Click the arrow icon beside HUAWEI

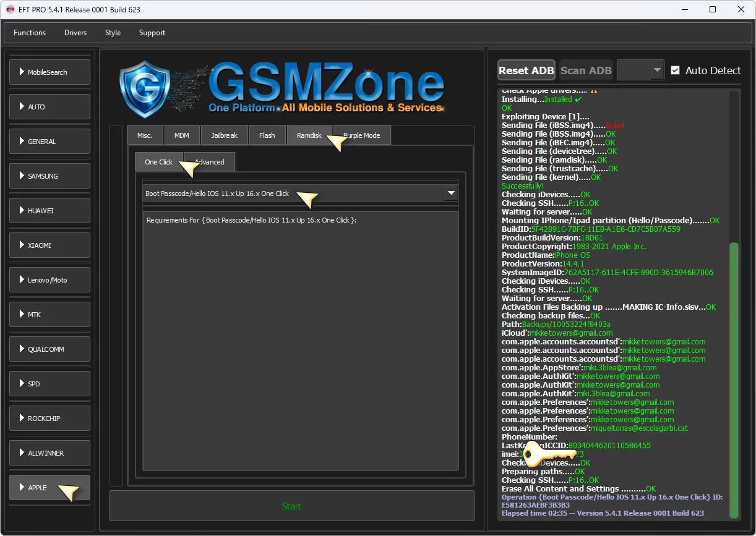click(x=22, y=211)
